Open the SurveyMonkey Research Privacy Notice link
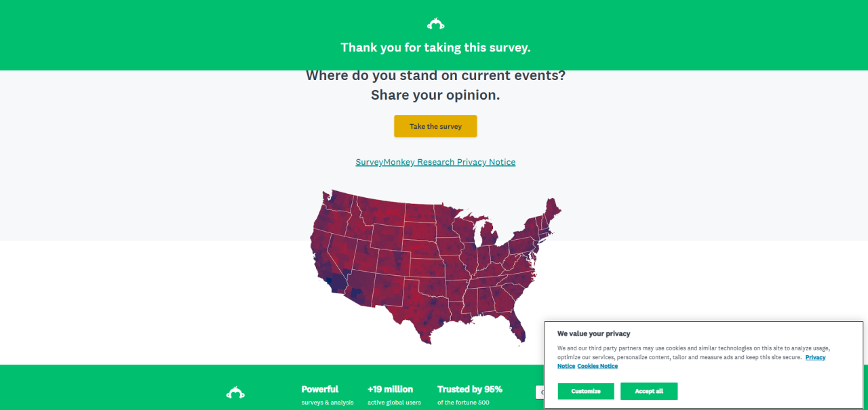868x410 pixels. click(435, 163)
